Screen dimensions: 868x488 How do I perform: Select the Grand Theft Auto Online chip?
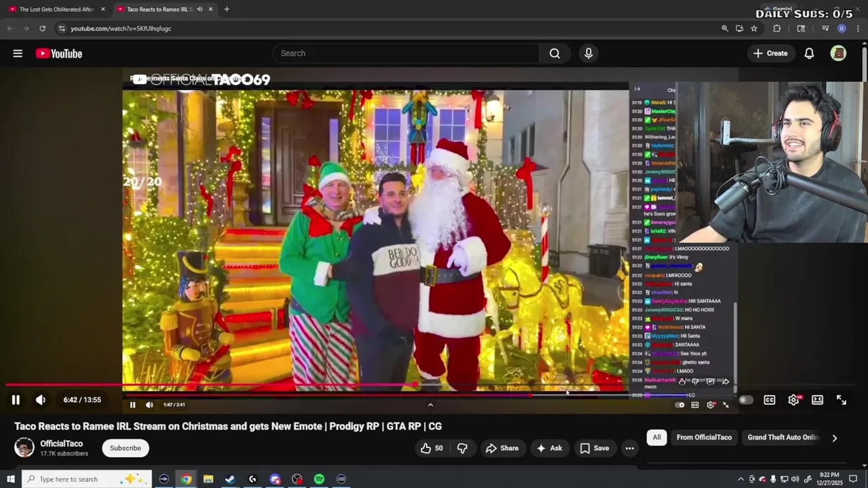(x=783, y=437)
